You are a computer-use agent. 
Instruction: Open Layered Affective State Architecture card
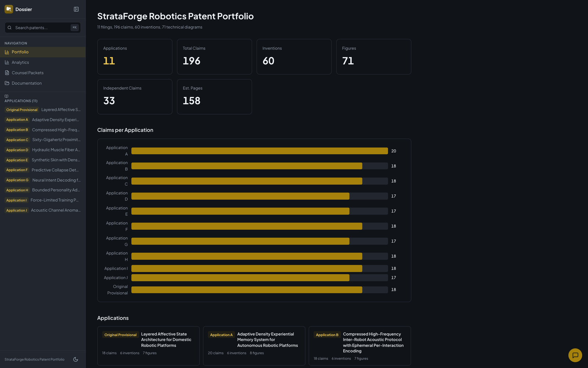(x=148, y=346)
